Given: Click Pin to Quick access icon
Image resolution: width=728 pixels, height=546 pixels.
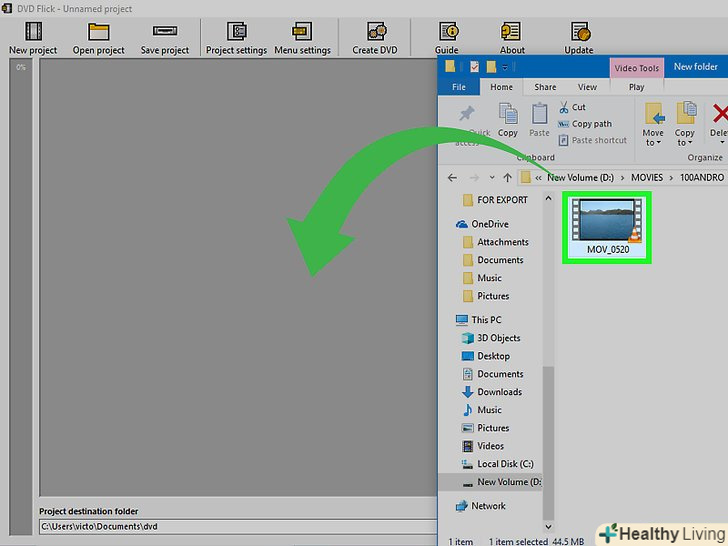Looking at the screenshot, I should click(467, 114).
